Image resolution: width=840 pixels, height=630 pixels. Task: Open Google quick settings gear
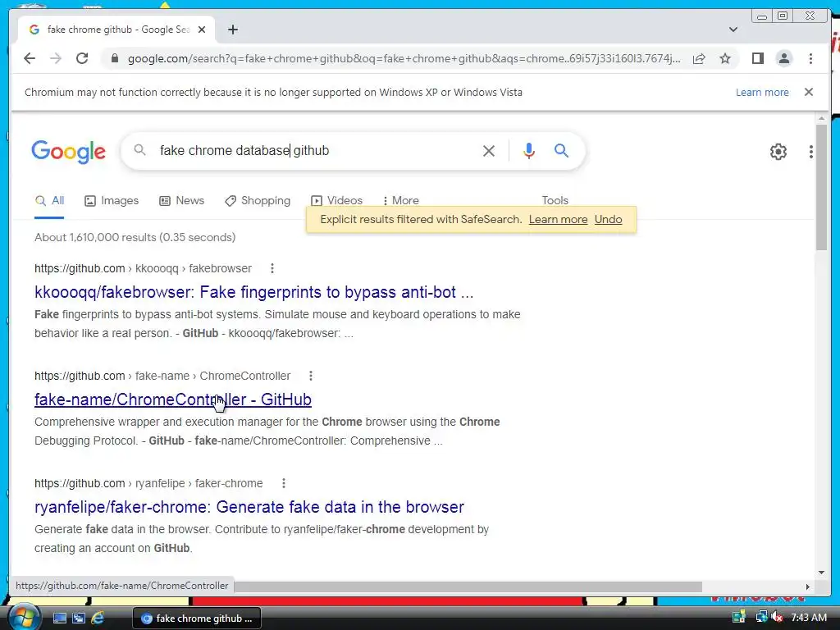pyautogui.click(x=778, y=152)
